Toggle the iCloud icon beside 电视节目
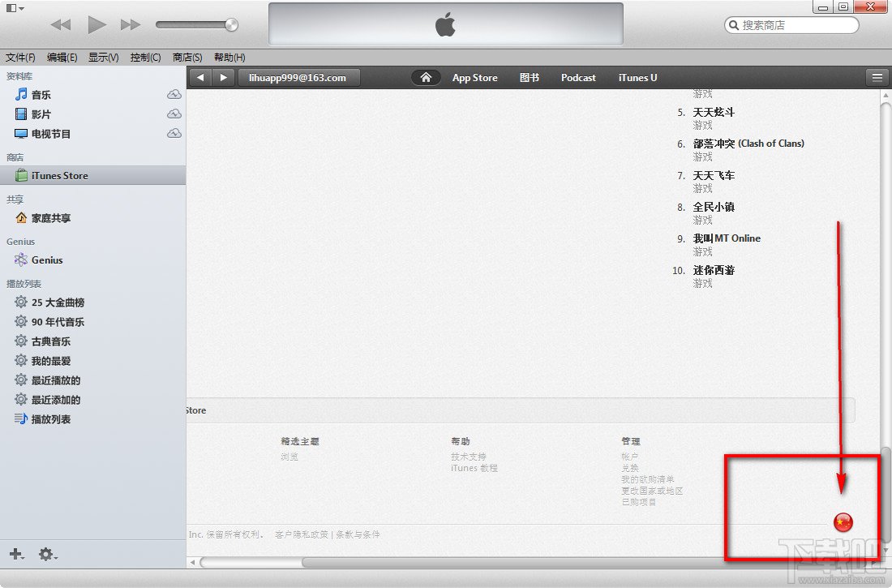Viewport: 892px width, 588px height. 174,133
